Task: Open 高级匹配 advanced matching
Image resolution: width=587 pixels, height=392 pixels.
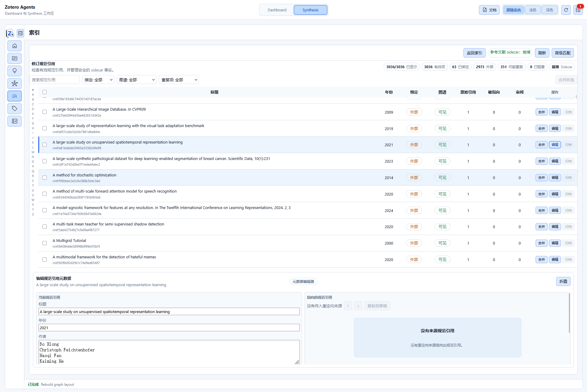Action: coord(562,53)
